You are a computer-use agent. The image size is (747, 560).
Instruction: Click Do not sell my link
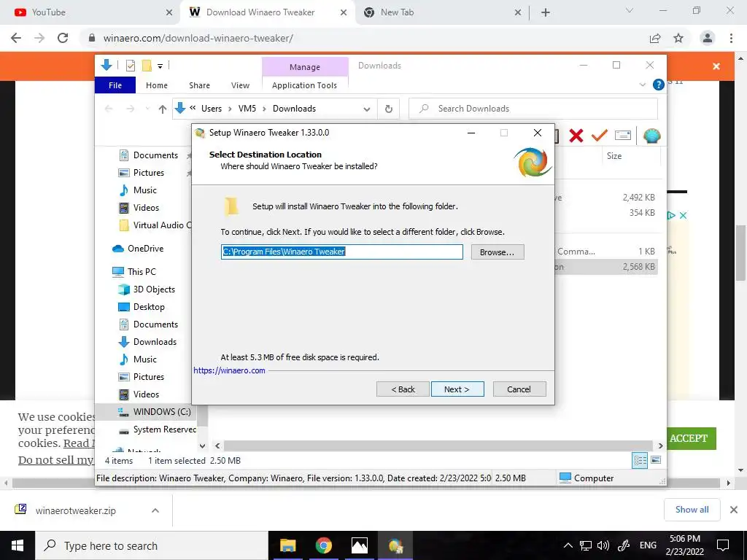[x=56, y=459]
